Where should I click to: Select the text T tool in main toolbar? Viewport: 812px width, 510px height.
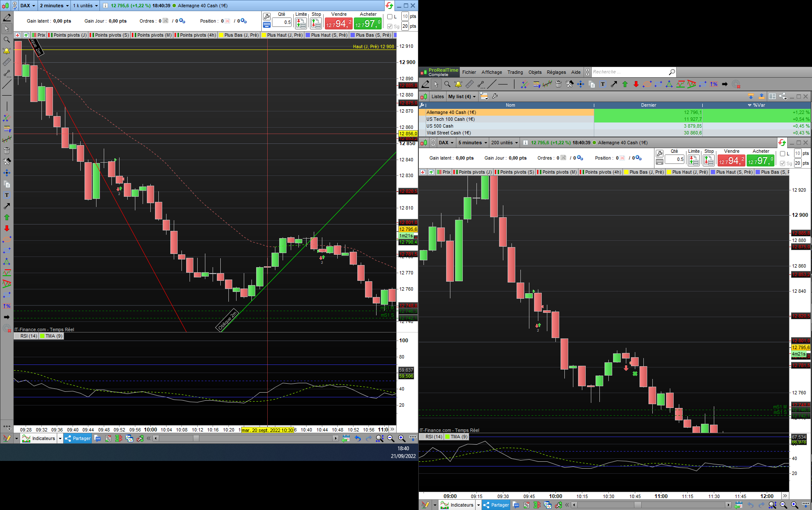pyautogui.click(x=603, y=84)
